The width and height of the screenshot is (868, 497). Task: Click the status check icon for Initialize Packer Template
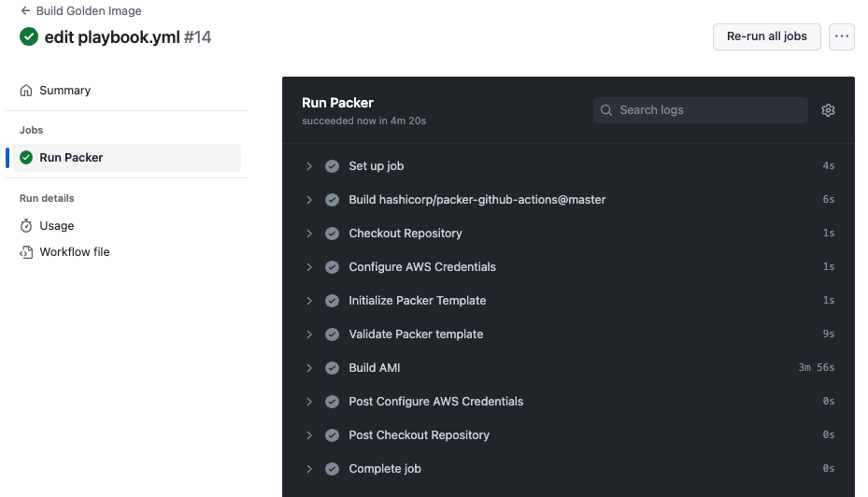(x=332, y=301)
